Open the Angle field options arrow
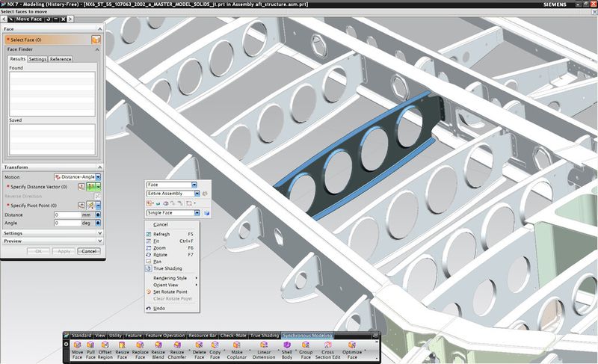598x364 pixels. pos(98,223)
